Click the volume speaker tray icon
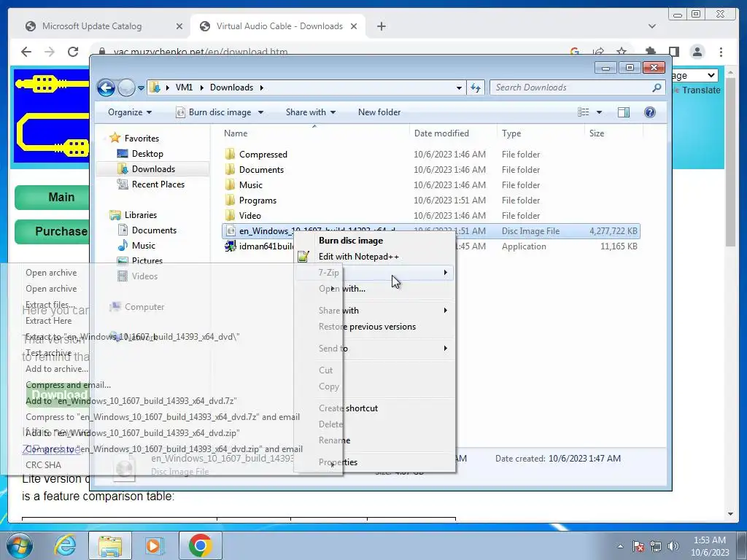The width and height of the screenshot is (747, 560). point(673,547)
